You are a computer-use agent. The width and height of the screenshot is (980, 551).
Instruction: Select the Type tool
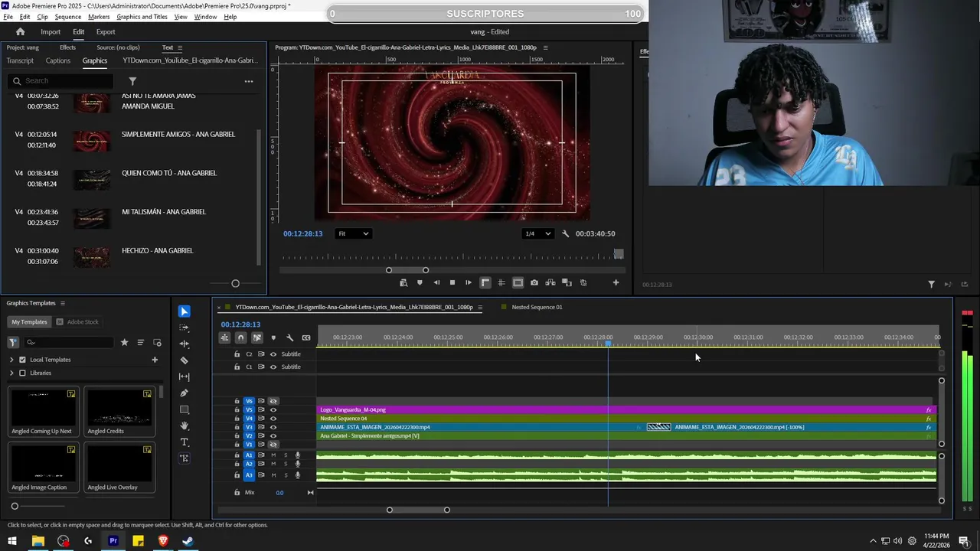(x=184, y=442)
